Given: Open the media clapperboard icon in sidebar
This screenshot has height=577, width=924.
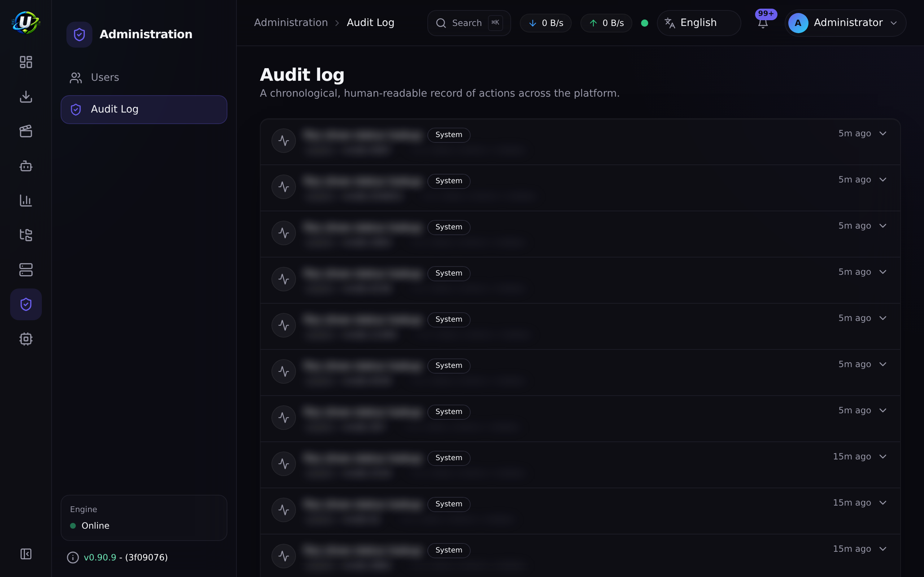Looking at the screenshot, I should click(26, 131).
